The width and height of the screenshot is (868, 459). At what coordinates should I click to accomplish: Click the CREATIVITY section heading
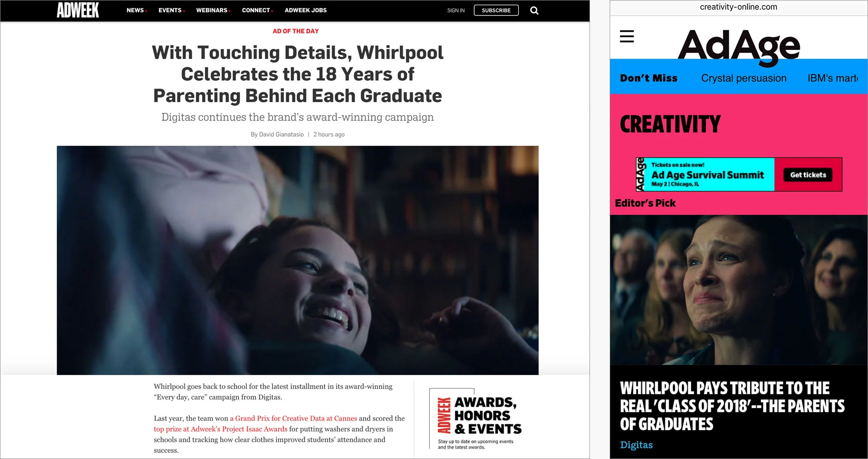pos(670,124)
